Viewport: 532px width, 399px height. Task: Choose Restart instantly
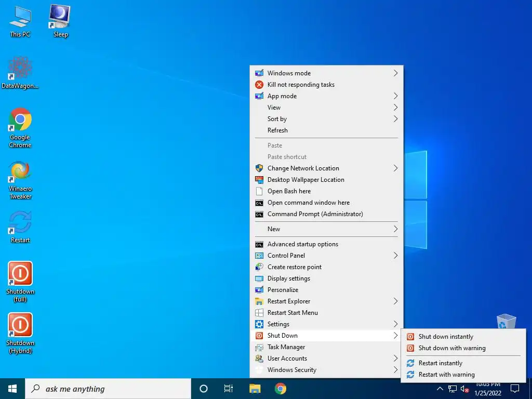coord(463,363)
